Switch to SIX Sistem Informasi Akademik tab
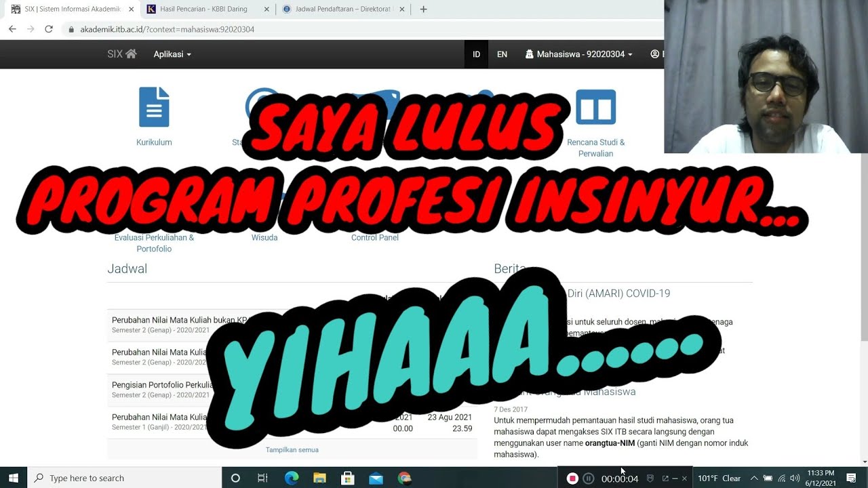The image size is (868, 488). pyautogui.click(x=71, y=9)
